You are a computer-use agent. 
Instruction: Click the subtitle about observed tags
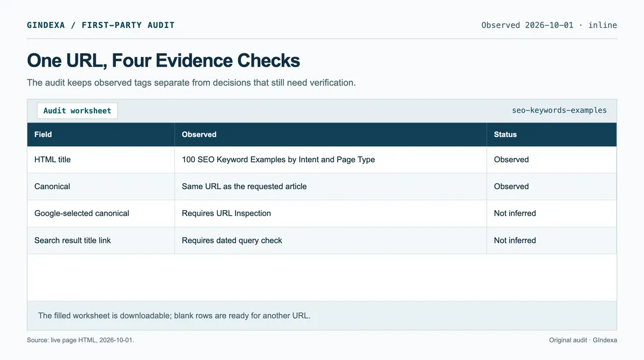coord(192,83)
